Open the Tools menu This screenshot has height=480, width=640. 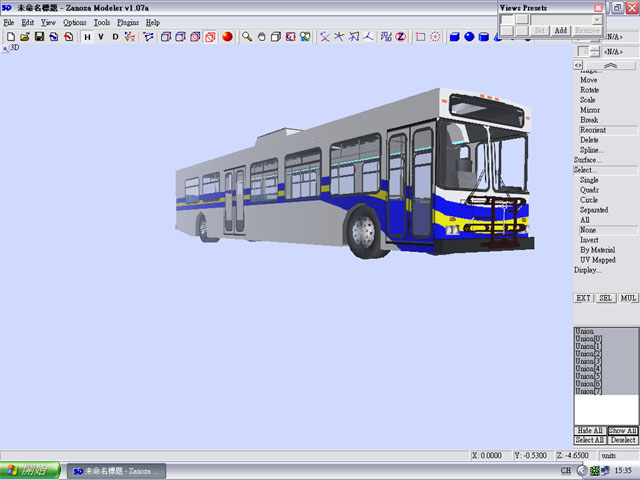(x=102, y=22)
